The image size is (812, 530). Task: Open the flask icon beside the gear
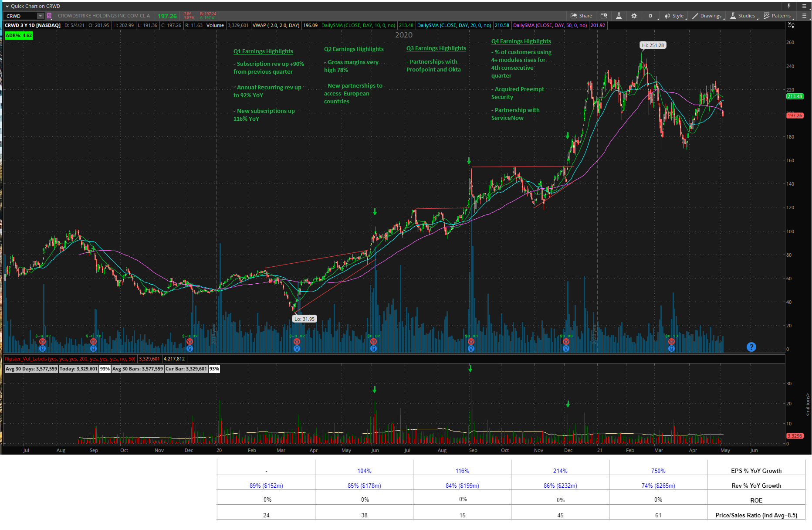point(619,16)
